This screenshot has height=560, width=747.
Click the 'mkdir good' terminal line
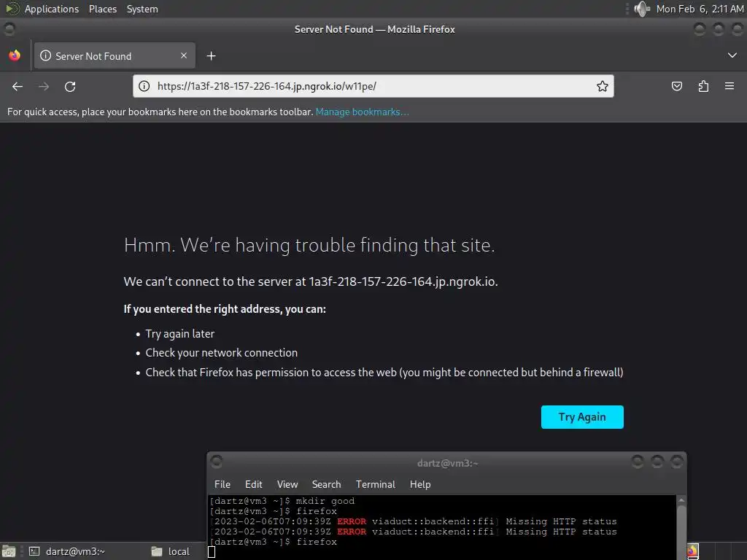point(282,501)
